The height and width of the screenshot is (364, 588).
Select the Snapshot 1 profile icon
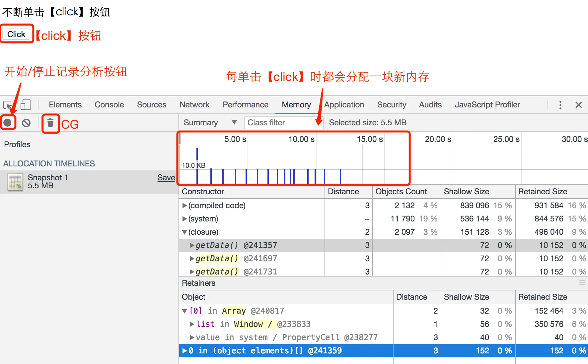(x=15, y=182)
